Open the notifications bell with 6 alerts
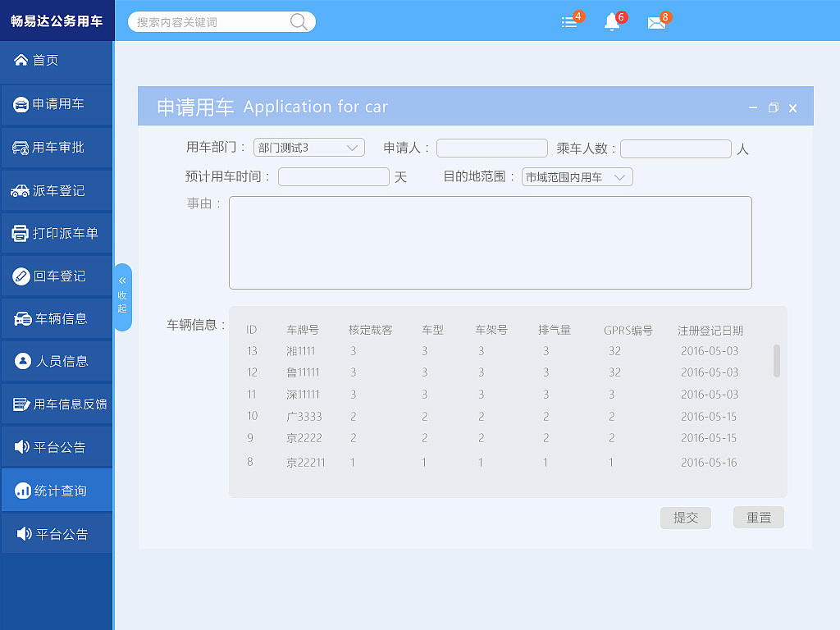The image size is (840, 630). (612, 22)
